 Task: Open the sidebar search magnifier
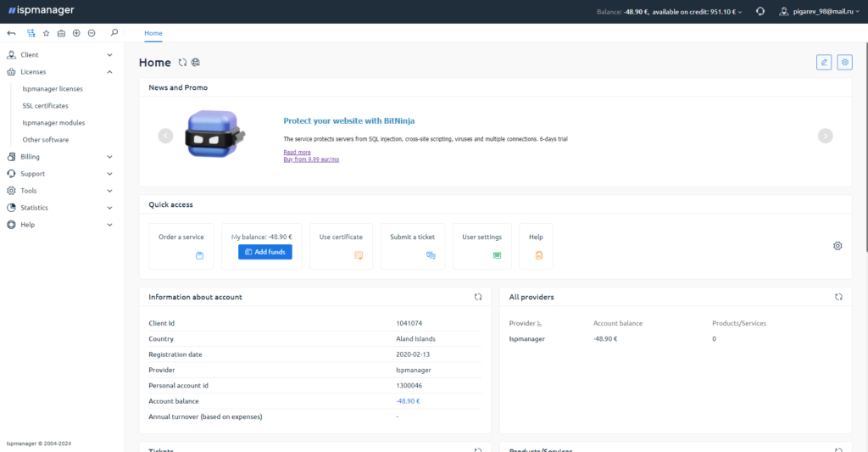114,33
